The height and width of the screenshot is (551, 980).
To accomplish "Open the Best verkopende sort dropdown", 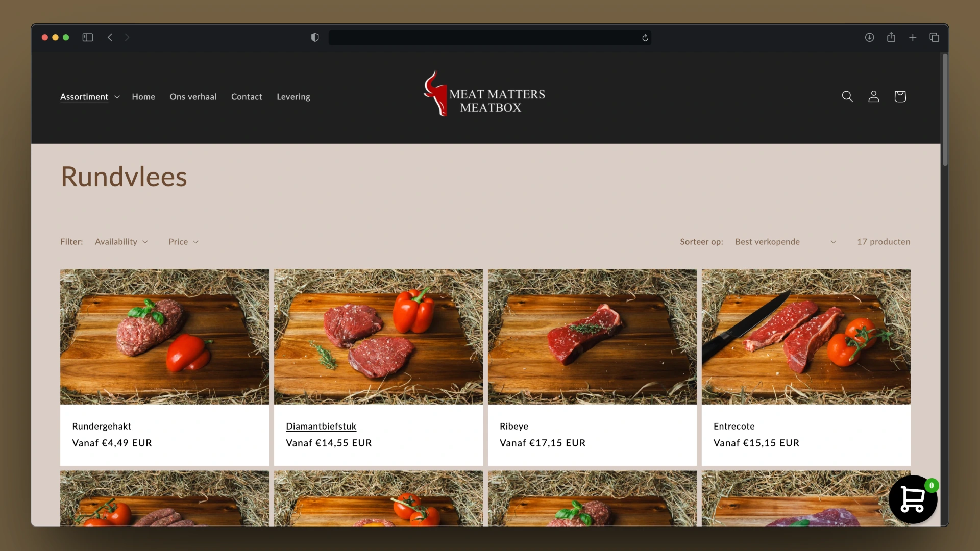I will 785,242.
